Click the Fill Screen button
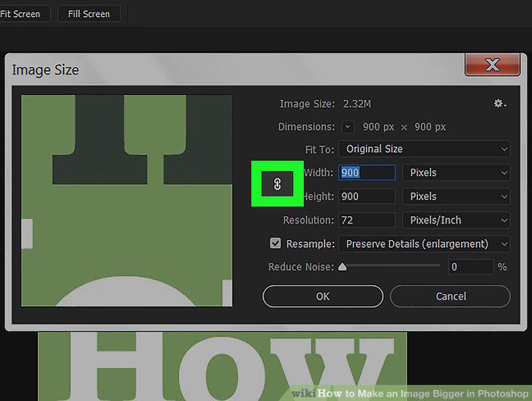The image size is (532, 401). click(x=89, y=14)
